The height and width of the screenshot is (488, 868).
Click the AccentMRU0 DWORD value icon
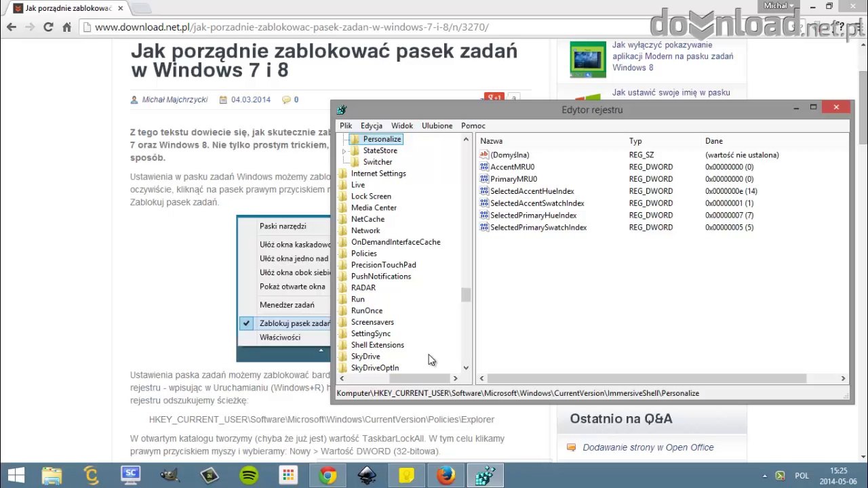(x=484, y=167)
